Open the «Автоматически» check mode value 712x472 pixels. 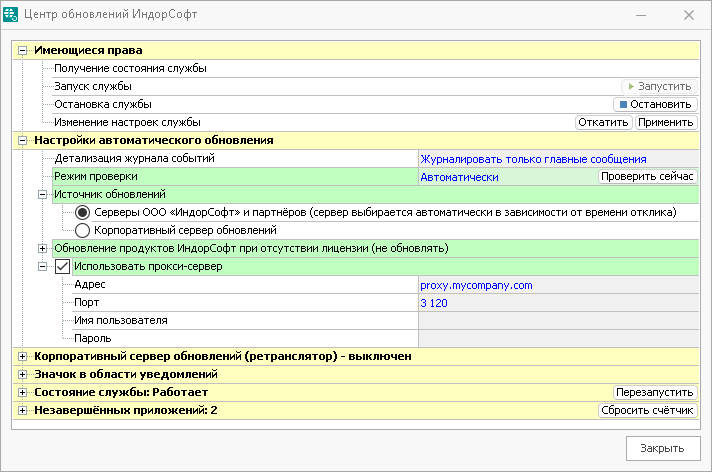[x=508, y=177]
